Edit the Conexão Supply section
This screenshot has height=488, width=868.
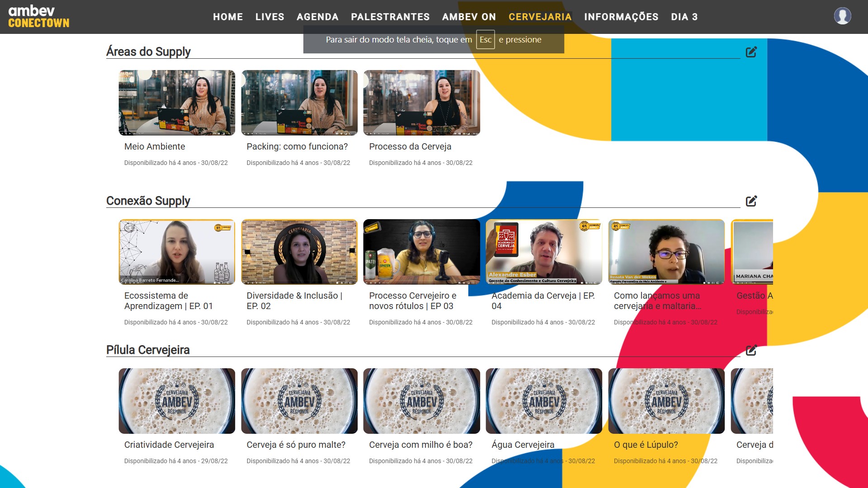point(751,201)
